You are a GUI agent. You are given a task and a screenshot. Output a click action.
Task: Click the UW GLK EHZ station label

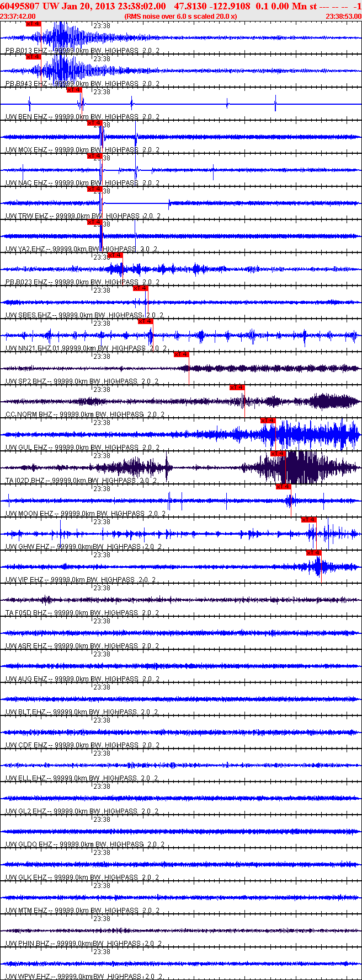pos(26,877)
